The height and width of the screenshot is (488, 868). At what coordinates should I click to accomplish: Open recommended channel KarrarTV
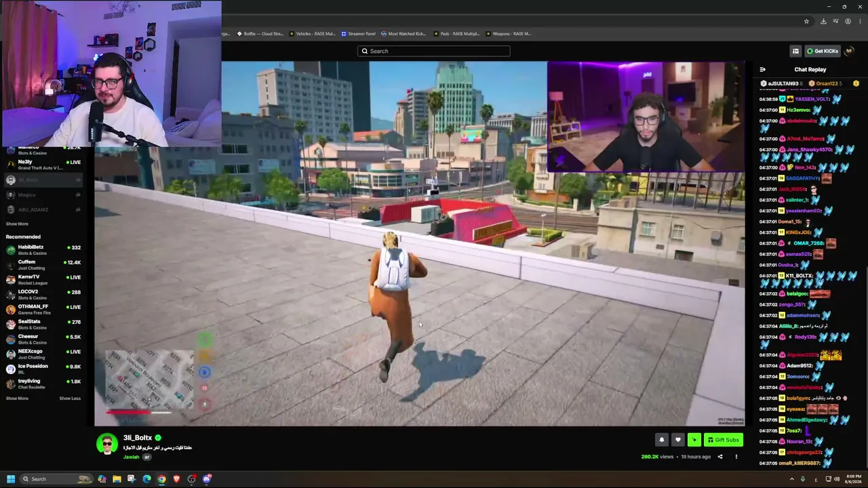click(x=43, y=280)
